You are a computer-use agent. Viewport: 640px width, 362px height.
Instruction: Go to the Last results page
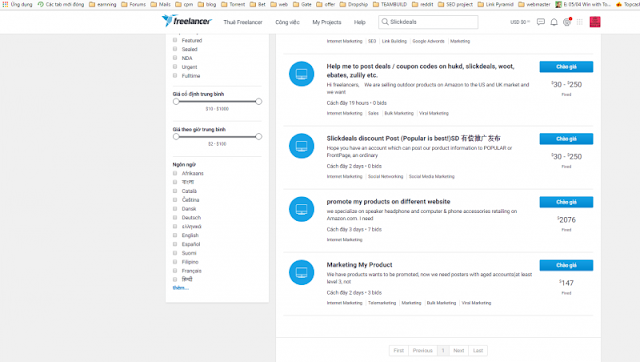pos(478,351)
